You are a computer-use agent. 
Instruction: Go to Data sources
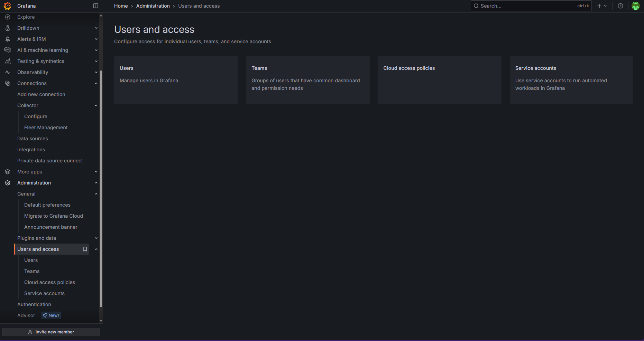(33, 139)
